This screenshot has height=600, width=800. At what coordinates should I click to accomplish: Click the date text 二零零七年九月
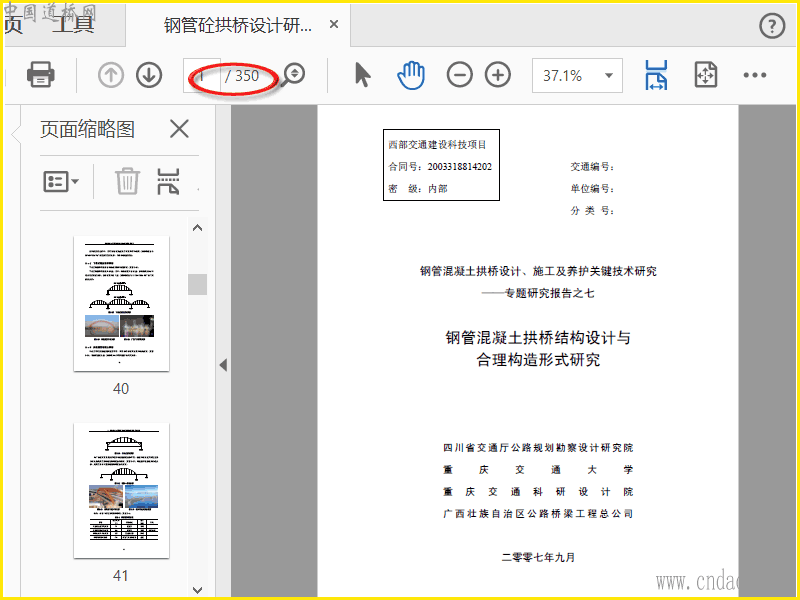click(x=538, y=557)
